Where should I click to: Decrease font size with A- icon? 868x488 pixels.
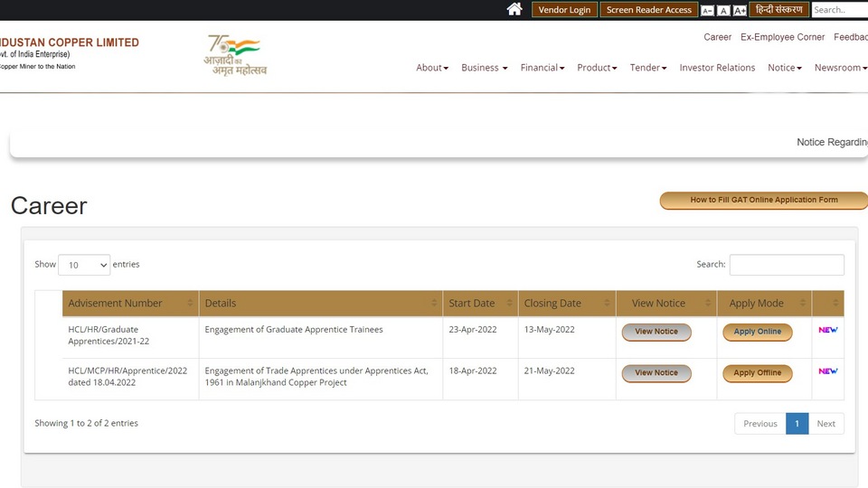(x=707, y=11)
